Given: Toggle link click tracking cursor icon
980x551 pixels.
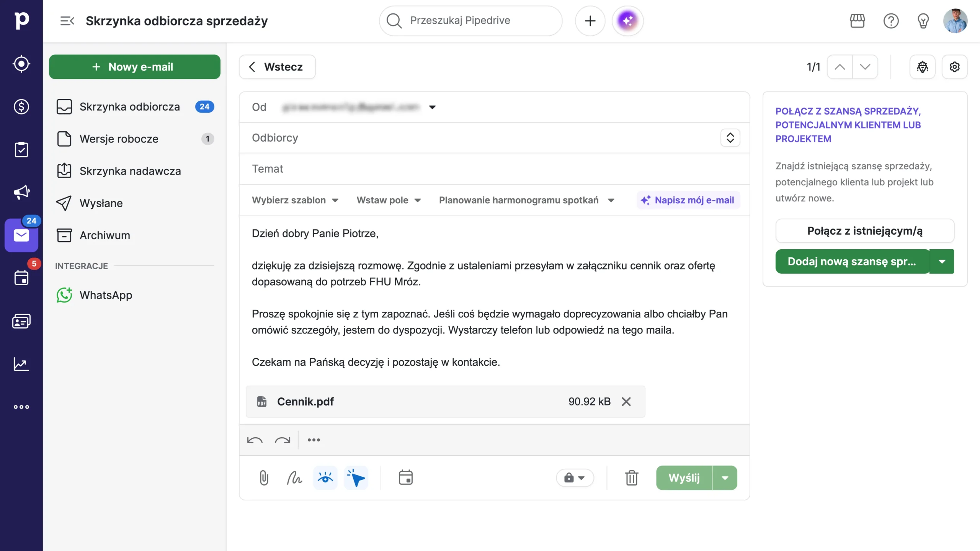Looking at the screenshot, I should click(356, 478).
